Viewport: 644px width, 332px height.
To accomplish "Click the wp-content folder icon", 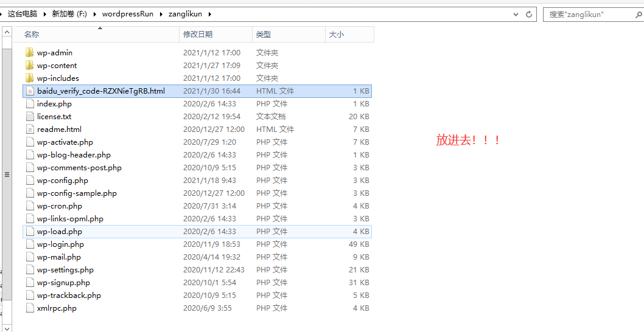I will tap(30, 66).
